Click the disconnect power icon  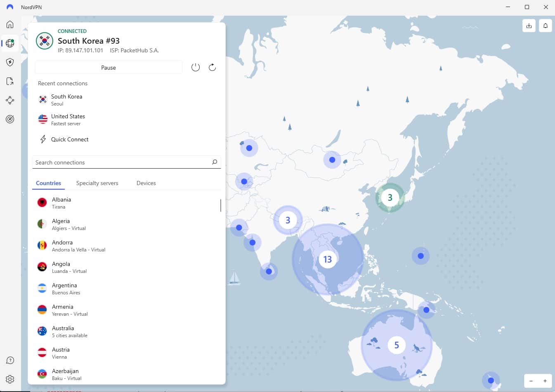coord(196,67)
